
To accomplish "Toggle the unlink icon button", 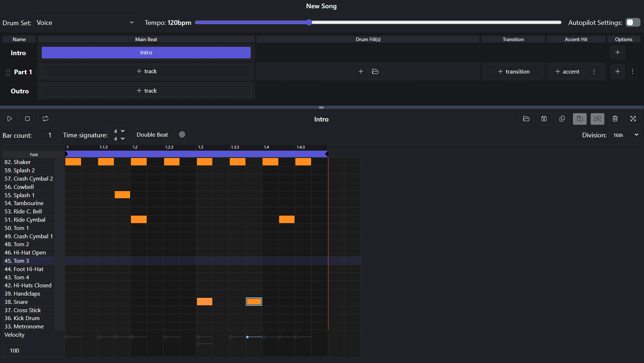I will pyautogui.click(x=597, y=119).
